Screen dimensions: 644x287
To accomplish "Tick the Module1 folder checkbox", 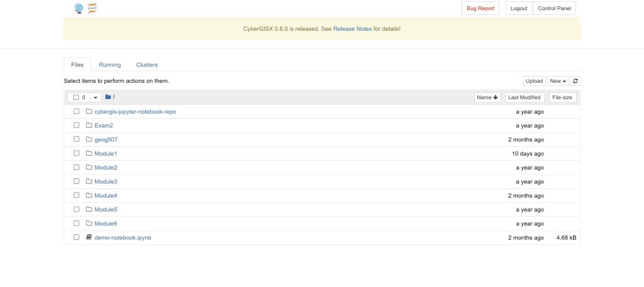I will pyautogui.click(x=76, y=154).
